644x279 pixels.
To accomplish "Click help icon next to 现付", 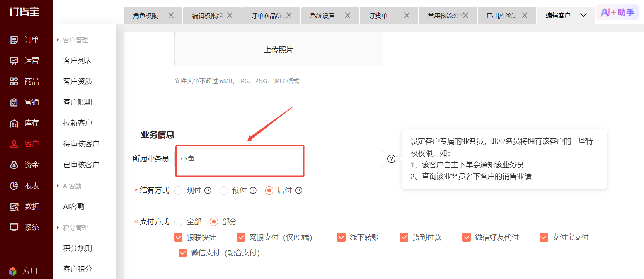I will point(208,191).
